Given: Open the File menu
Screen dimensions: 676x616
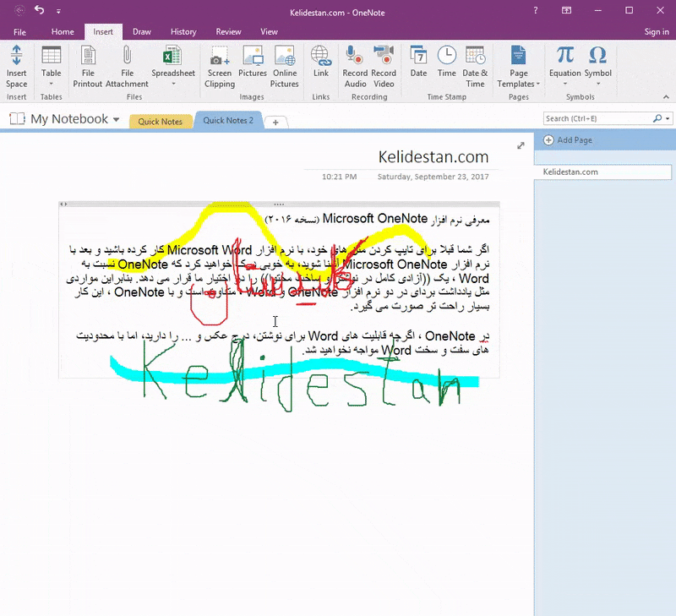Looking at the screenshot, I should 19,32.
